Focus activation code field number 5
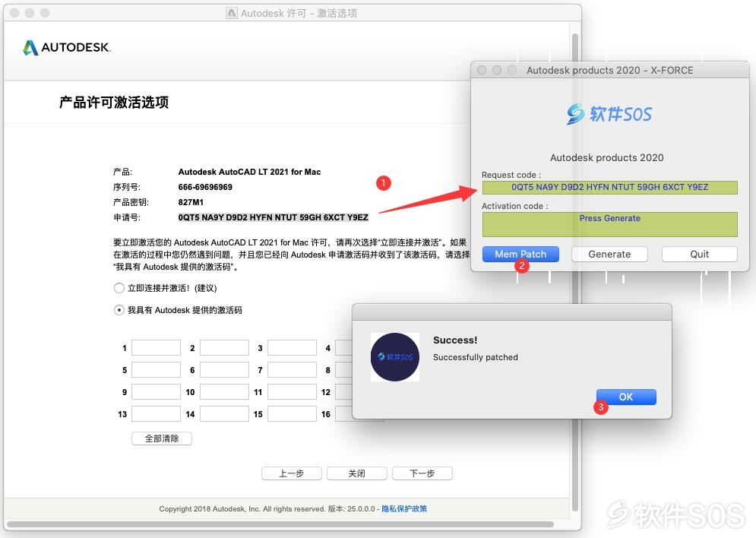 coord(157,370)
